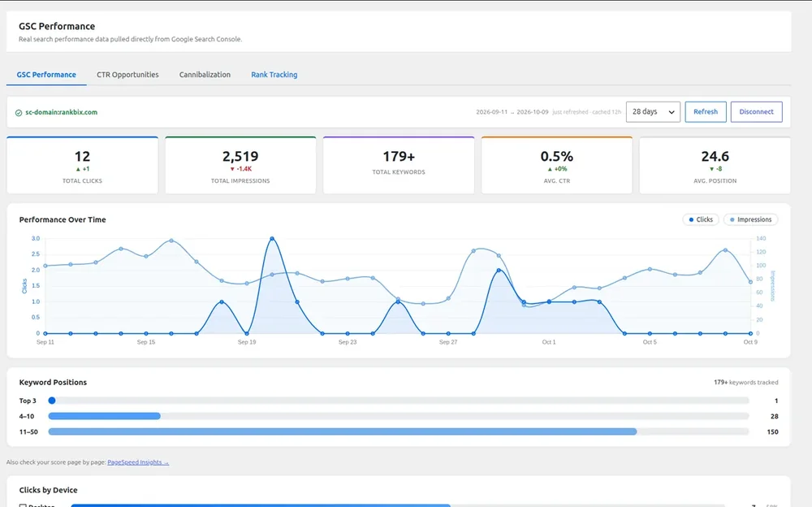Click the green up arrow under Total Clicks
This screenshot has height=507, width=812.
click(x=78, y=169)
